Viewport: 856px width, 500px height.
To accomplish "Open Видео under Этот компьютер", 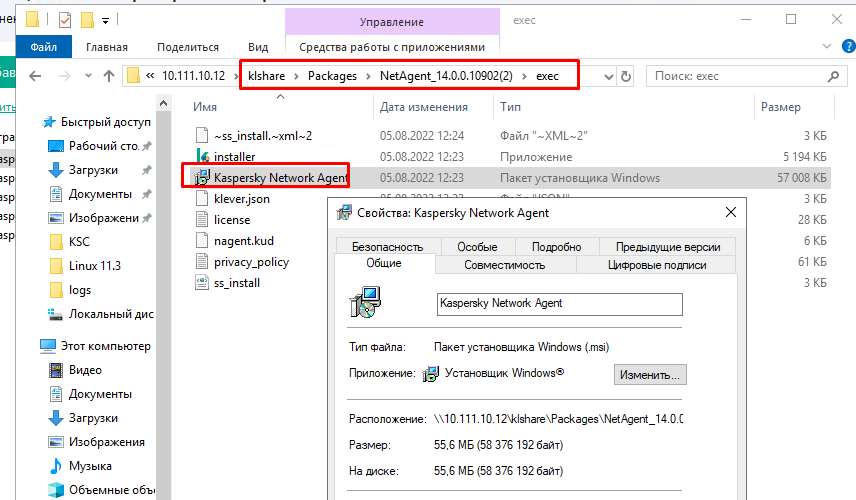I will point(85,370).
